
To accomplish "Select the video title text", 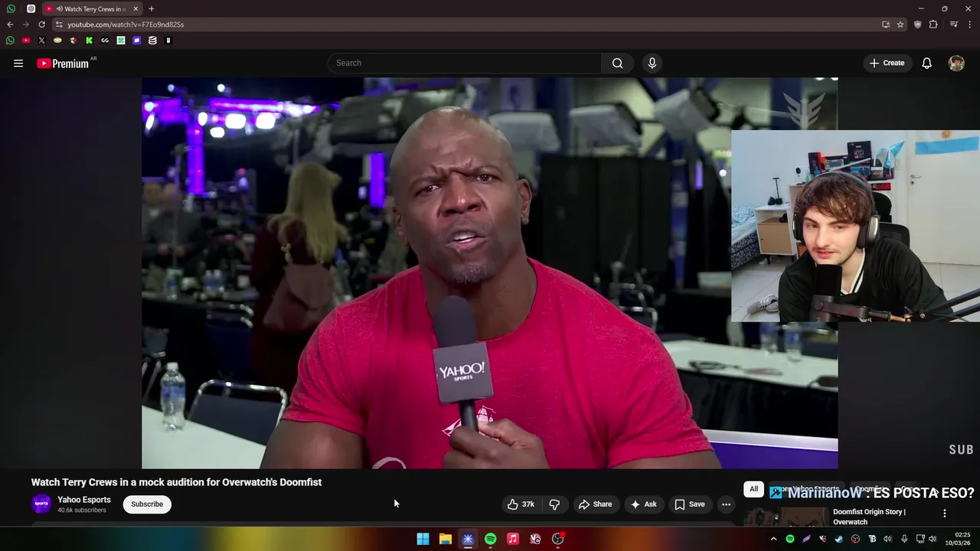I will coord(176,482).
